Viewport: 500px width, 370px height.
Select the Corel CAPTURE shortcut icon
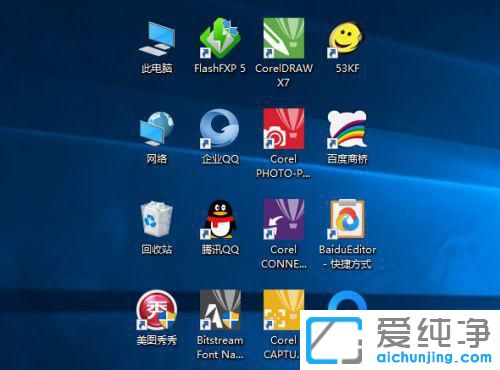tap(284, 310)
